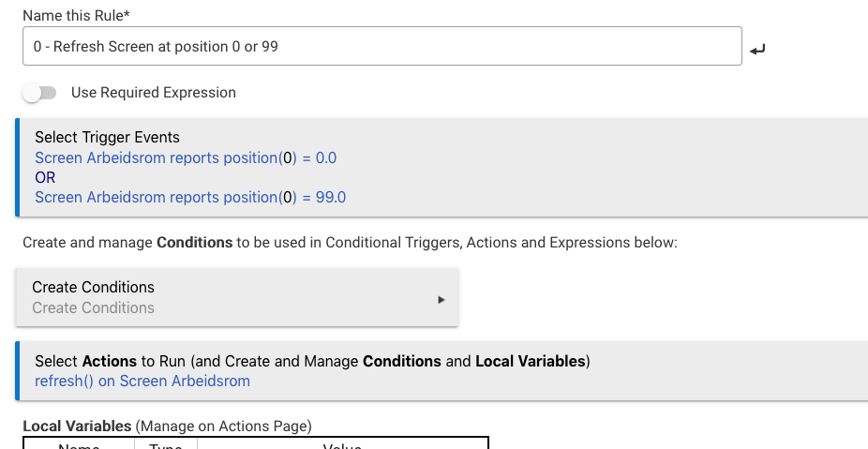Open the trigger 'position(0) = 0.0' line

pyautogui.click(x=186, y=157)
